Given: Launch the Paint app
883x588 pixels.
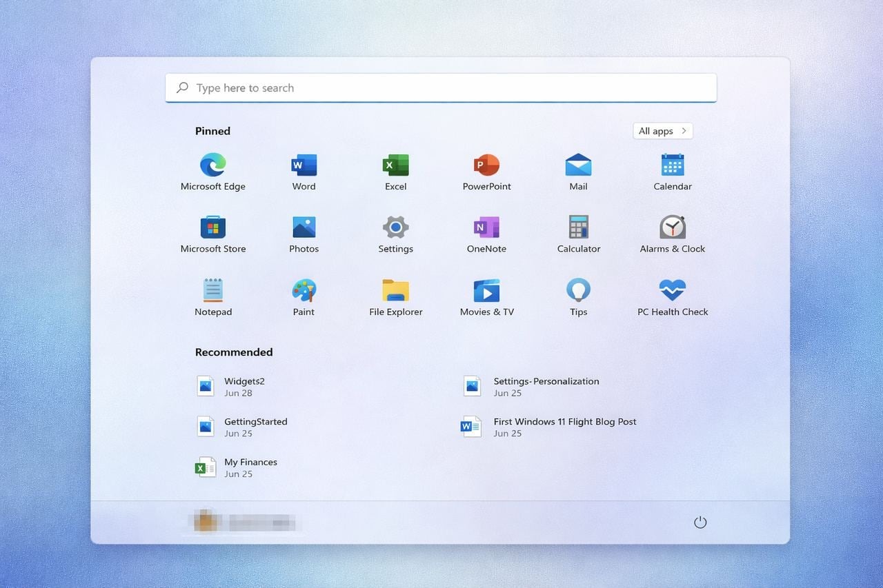Looking at the screenshot, I should point(304,290).
